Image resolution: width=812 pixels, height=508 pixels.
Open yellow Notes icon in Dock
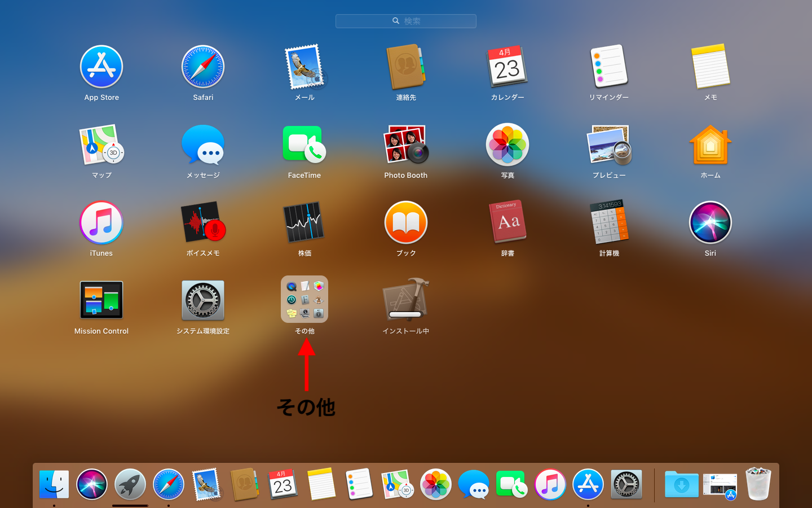[321, 484]
